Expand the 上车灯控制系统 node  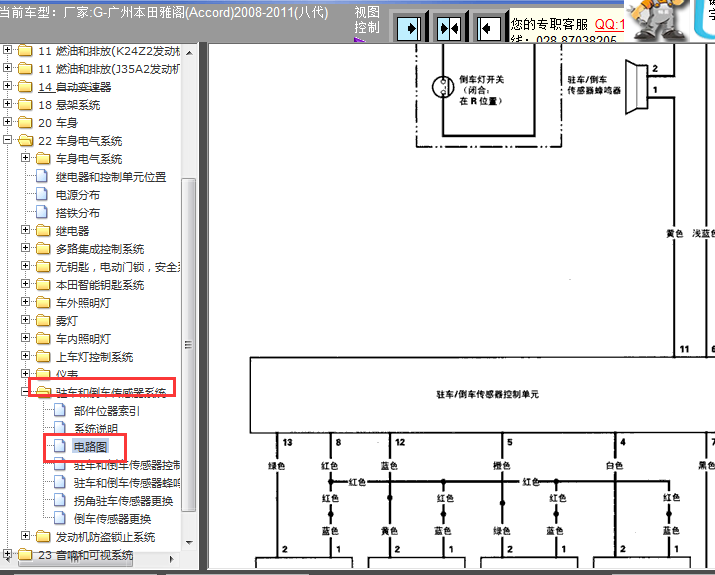pyautogui.click(x=26, y=356)
